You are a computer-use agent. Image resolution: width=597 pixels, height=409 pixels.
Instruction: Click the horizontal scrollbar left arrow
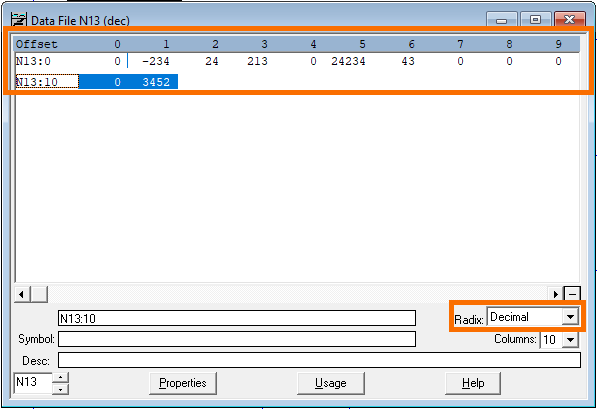[x=22, y=294]
